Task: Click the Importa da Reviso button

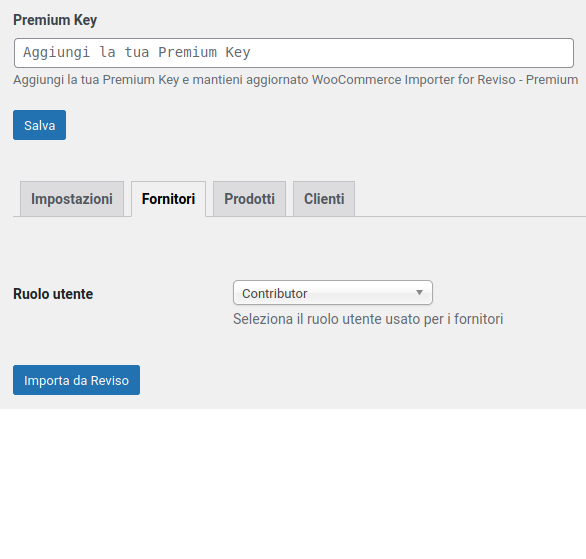Action: 77,380
